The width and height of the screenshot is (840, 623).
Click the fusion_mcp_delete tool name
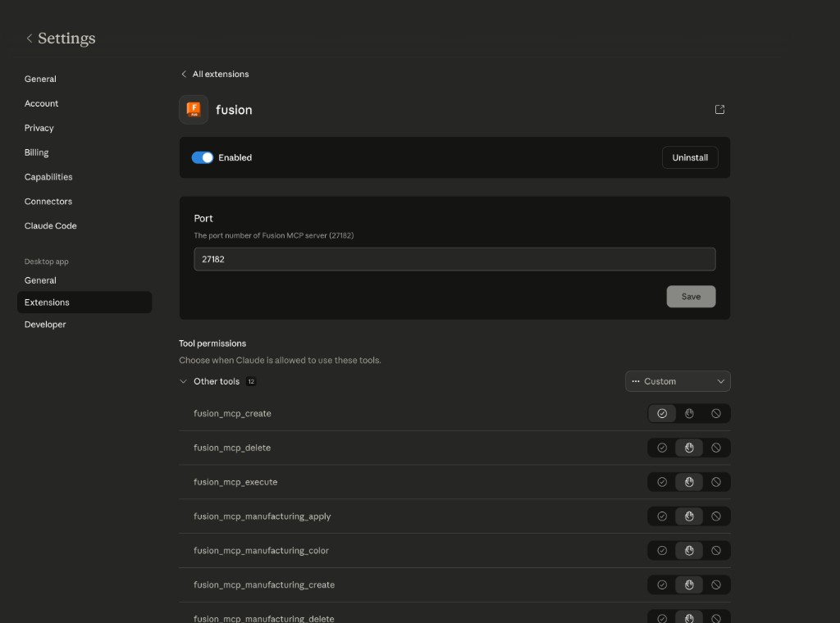pyautogui.click(x=232, y=448)
